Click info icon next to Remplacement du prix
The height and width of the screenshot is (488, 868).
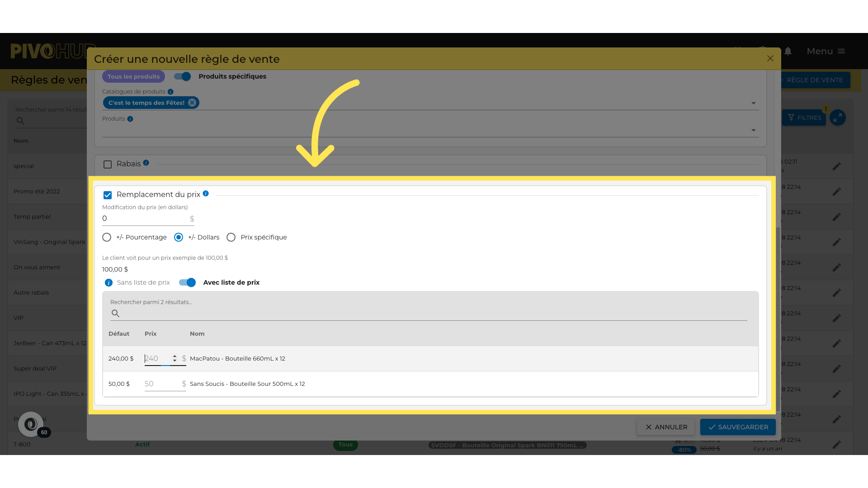(206, 193)
